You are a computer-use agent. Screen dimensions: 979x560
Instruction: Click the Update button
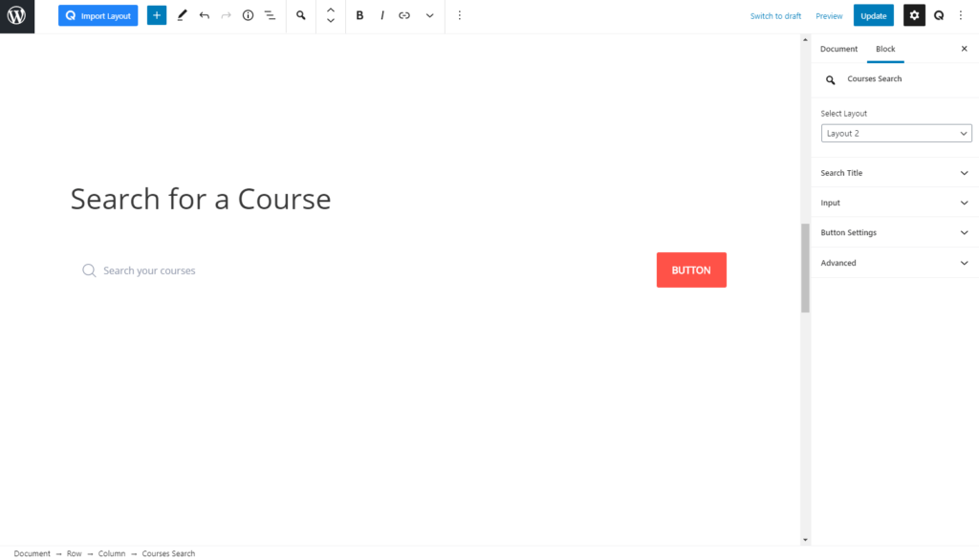click(x=874, y=15)
